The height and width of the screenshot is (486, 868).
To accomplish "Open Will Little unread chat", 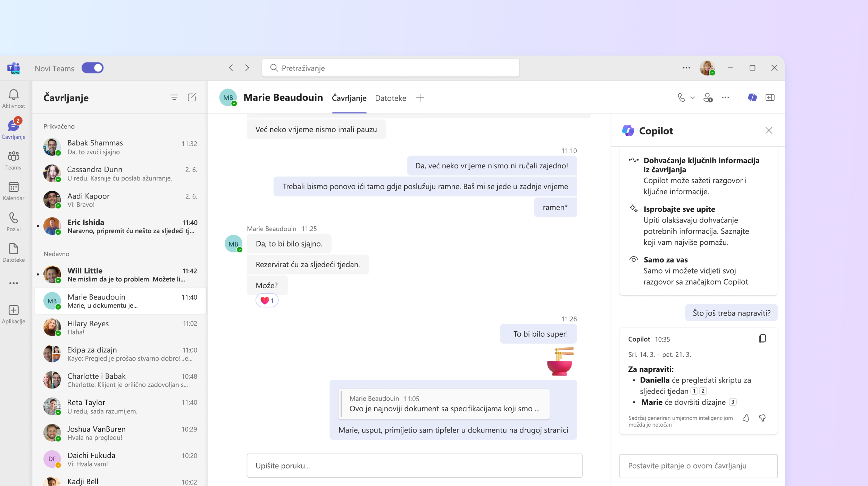I will tap(120, 275).
